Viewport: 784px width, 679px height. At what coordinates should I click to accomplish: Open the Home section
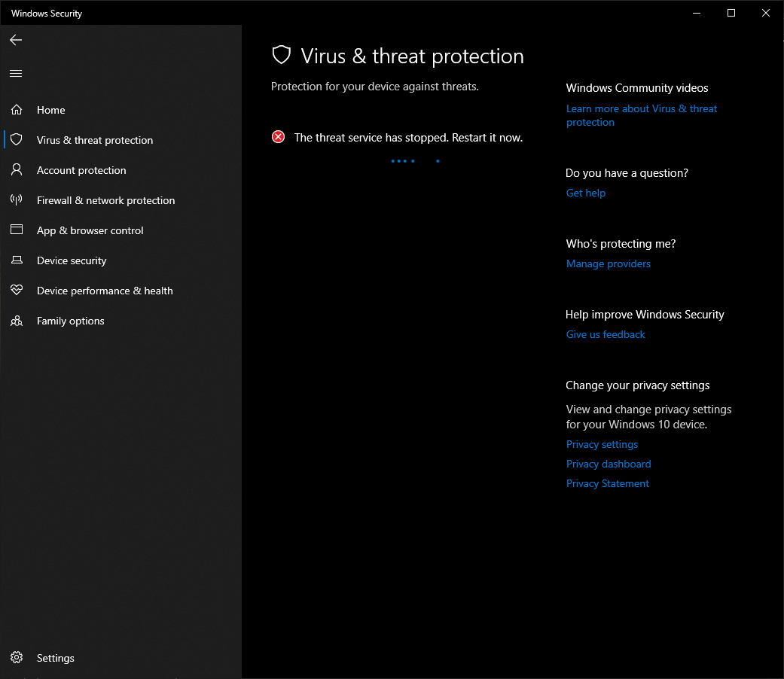click(x=121, y=110)
